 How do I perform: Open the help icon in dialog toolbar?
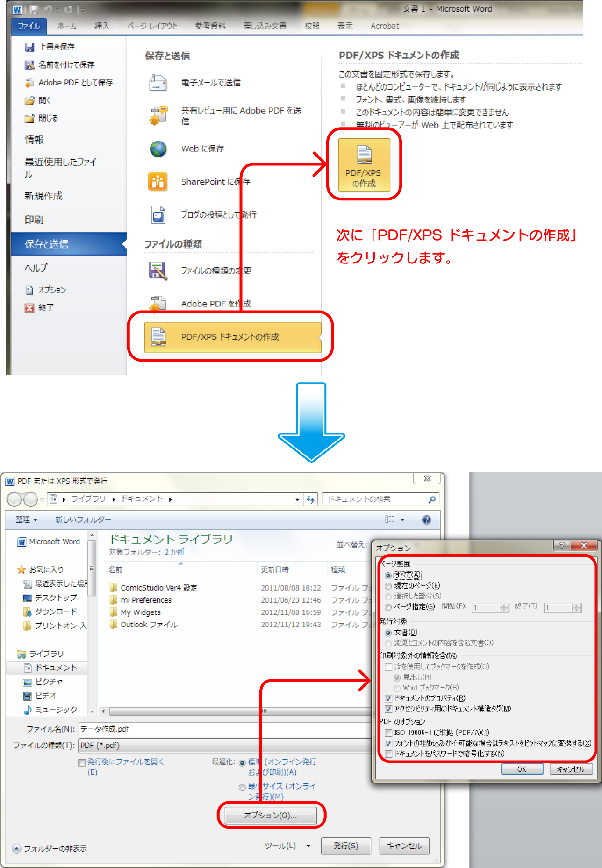426,519
